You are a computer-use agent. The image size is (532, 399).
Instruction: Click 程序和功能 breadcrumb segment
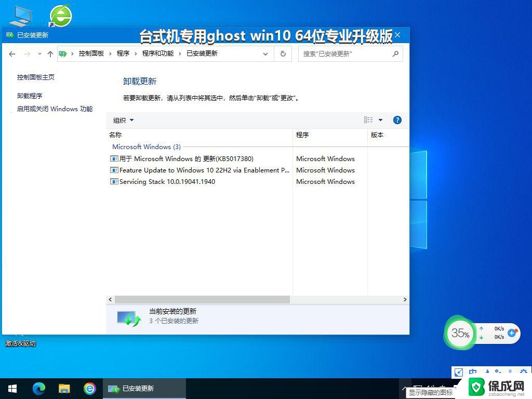[158, 54]
